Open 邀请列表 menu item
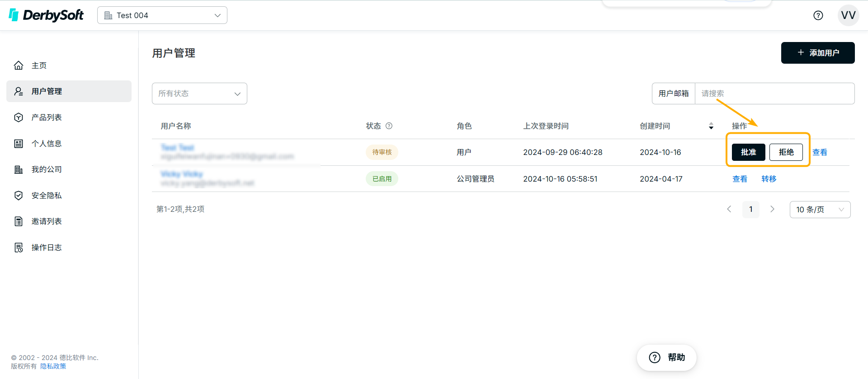This screenshot has height=379, width=868. (69, 221)
